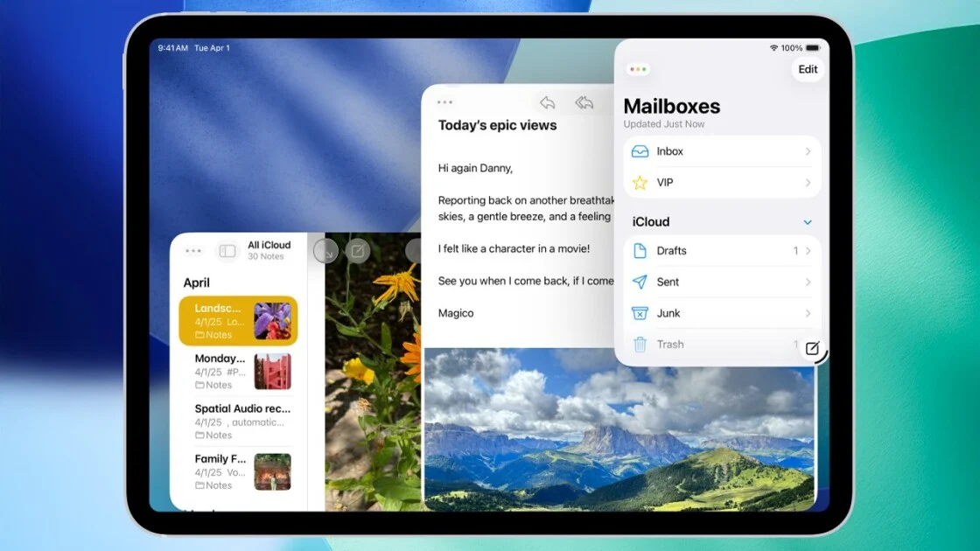This screenshot has height=551, width=980.
Task: Click the Edit button in Mailboxes
Action: coord(808,69)
